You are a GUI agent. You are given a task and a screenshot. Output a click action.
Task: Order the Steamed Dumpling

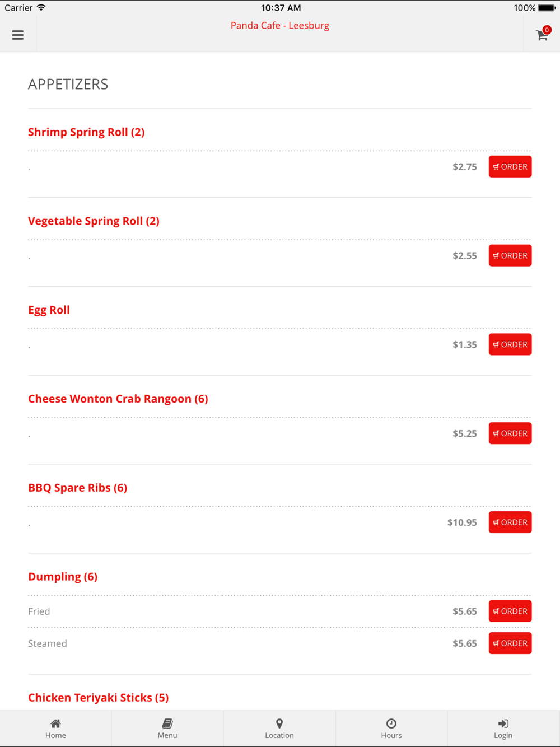pos(510,643)
